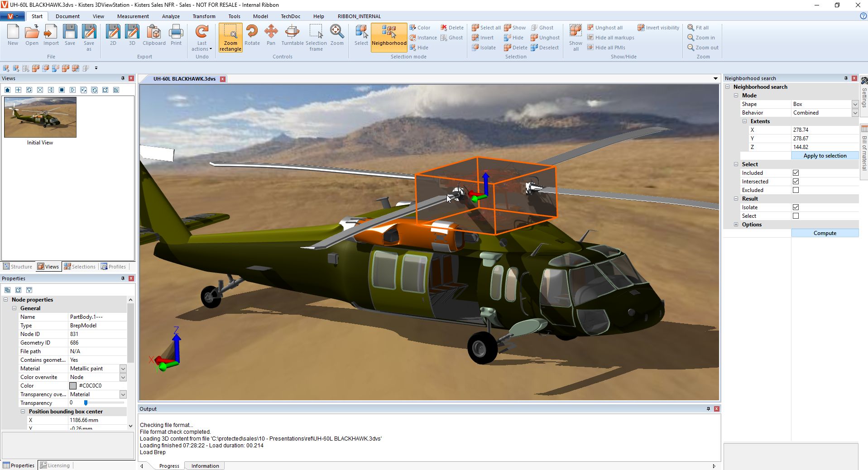Image resolution: width=868 pixels, height=470 pixels.
Task: Expand the Options section
Action: click(736, 225)
